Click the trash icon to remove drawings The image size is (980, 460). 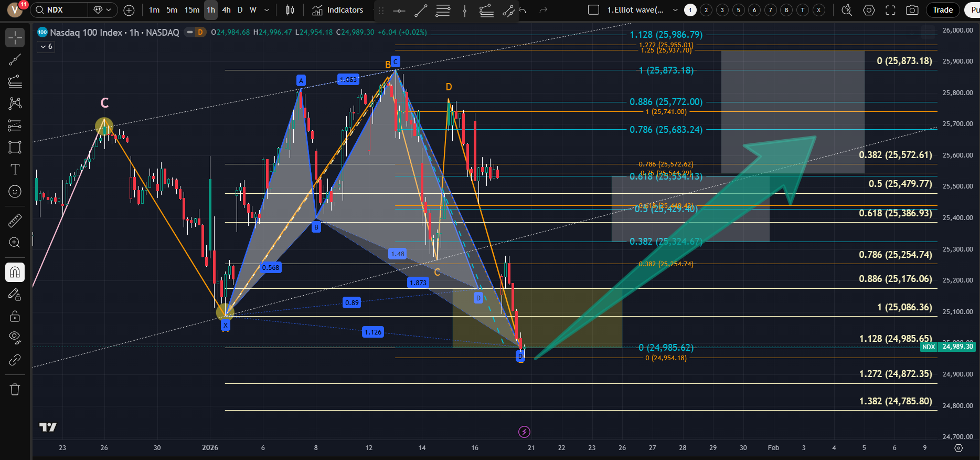pyautogui.click(x=15, y=389)
